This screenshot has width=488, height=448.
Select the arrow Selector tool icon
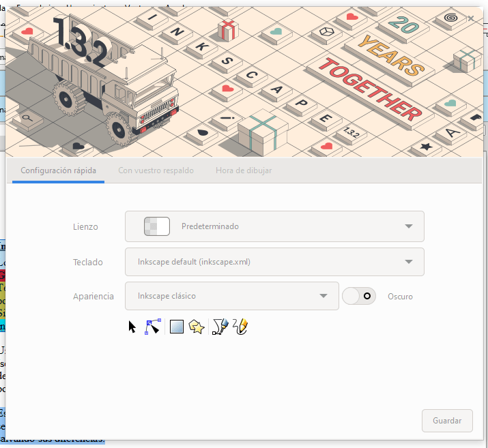[x=132, y=327]
